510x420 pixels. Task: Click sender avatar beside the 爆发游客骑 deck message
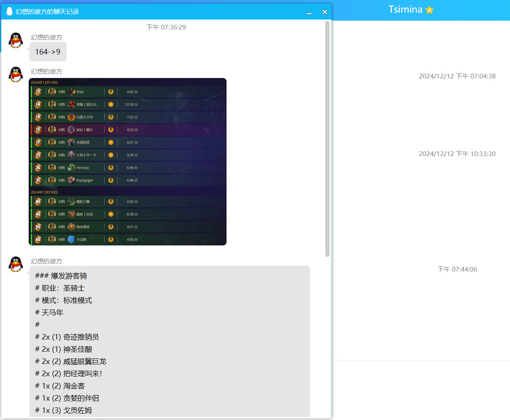16,264
